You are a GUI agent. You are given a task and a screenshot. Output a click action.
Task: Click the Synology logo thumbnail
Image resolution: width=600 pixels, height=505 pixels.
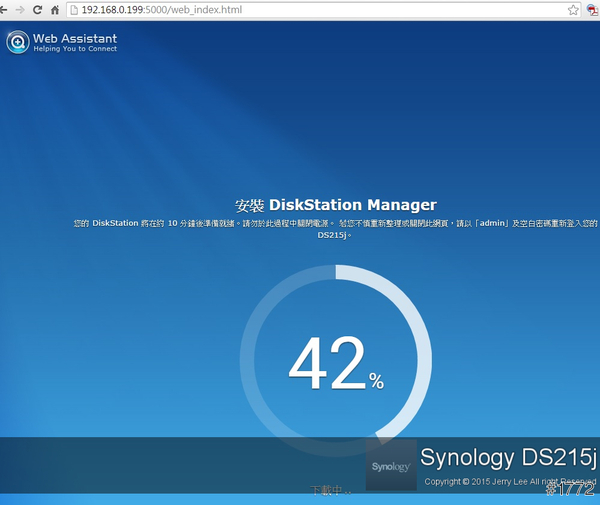pyautogui.click(x=391, y=465)
